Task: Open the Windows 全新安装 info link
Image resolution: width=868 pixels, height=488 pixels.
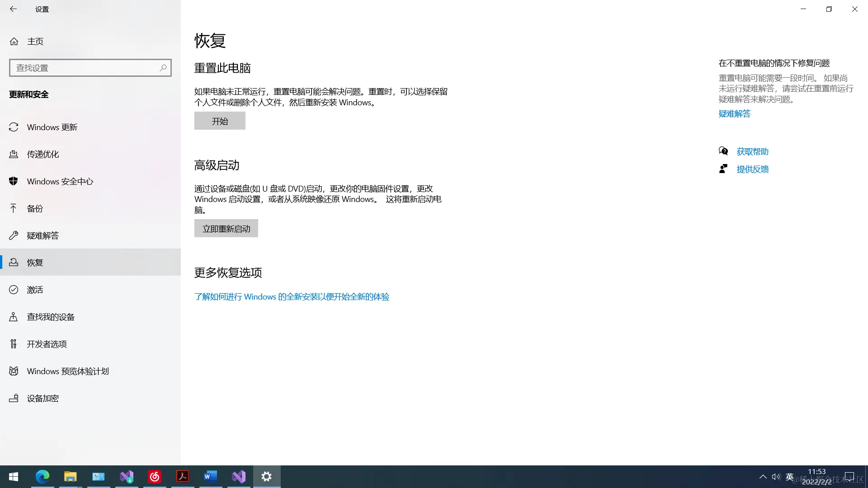Action: click(x=292, y=297)
